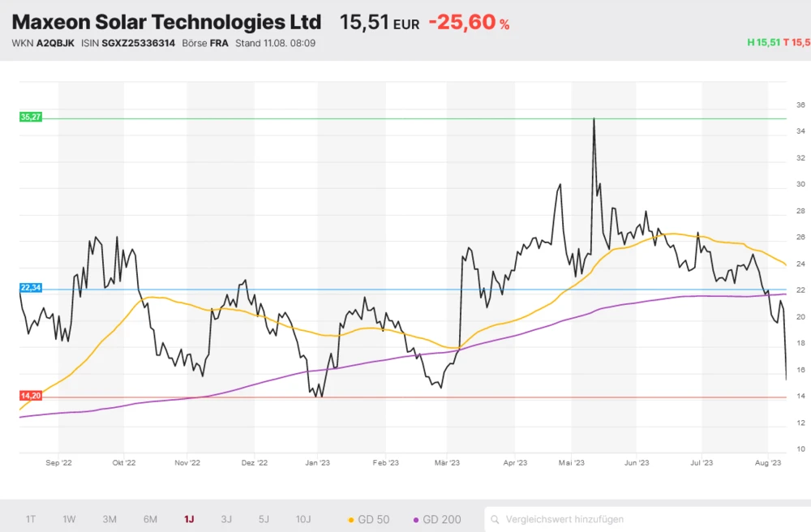Click the red 14,20 low price marker
Image resolution: width=811 pixels, height=532 pixels.
click(30, 396)
